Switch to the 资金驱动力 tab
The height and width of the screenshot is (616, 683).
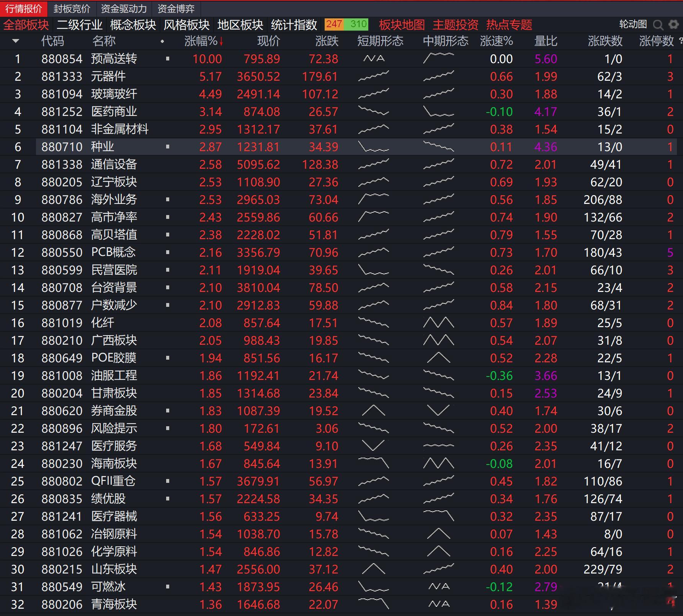124,8
